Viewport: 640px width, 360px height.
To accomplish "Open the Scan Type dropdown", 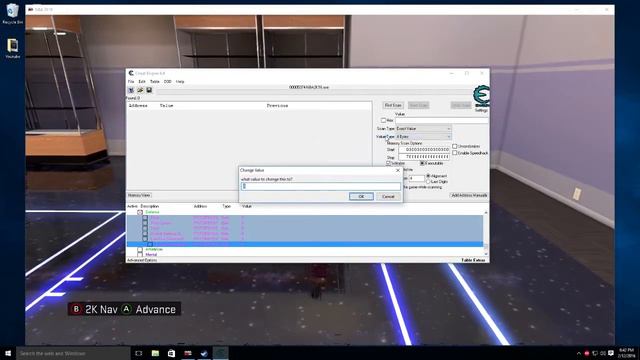I will point(423,129).
